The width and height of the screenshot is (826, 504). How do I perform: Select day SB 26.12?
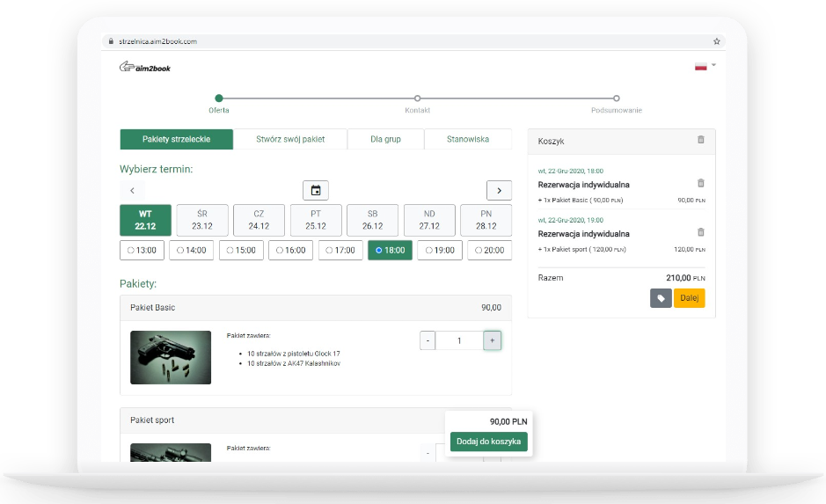coord(372,220)
